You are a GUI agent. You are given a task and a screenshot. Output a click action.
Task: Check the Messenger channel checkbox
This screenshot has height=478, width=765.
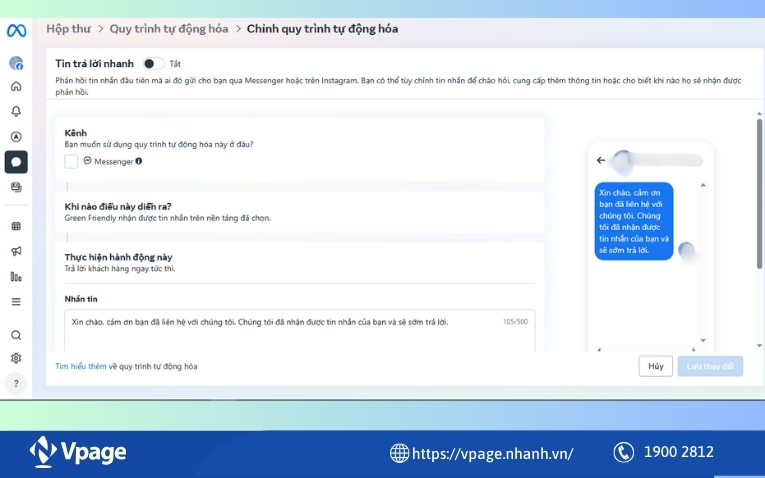click(71, 161)
